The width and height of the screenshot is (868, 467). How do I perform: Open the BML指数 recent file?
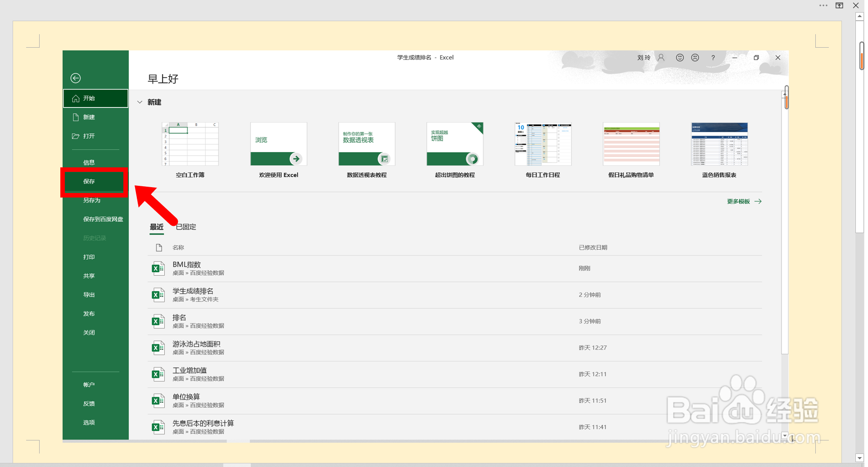pyautogui.click(x=455, y=269)
